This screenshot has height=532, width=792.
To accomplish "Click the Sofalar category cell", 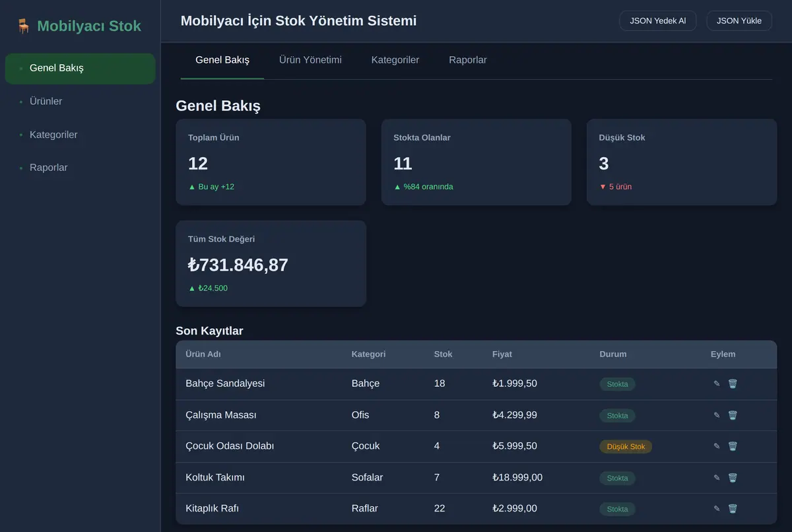I will pos(367,478).
